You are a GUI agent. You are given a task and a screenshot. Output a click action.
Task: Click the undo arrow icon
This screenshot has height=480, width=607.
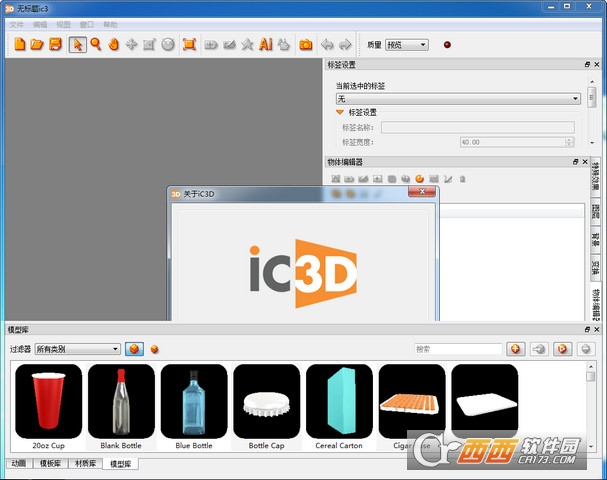click(328, 45)
